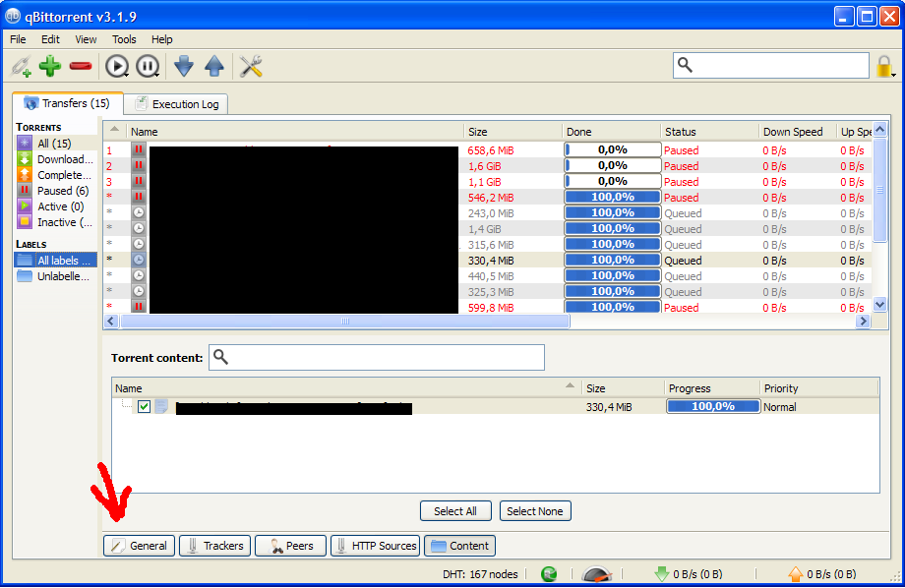Click queued clock icon of 330,4 MiB row
This screenshot has width=905, height=588.
coord(139,261)
